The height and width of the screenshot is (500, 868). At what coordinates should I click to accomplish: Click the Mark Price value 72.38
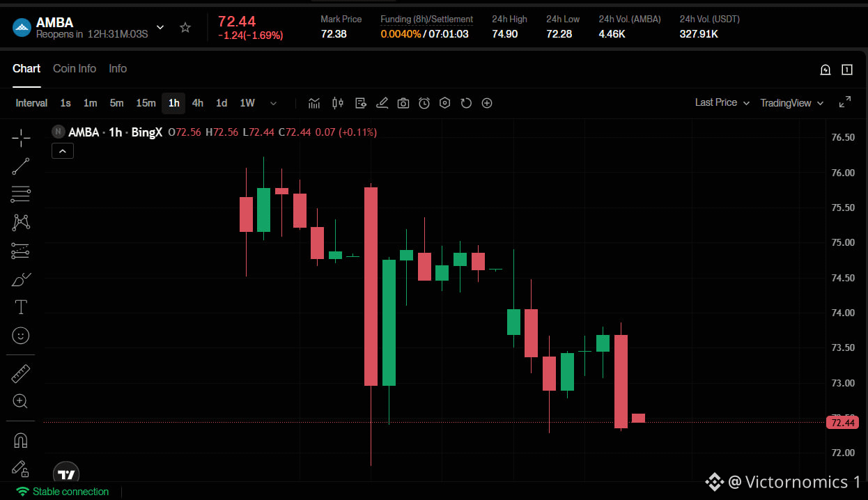(x=334, y=33)
